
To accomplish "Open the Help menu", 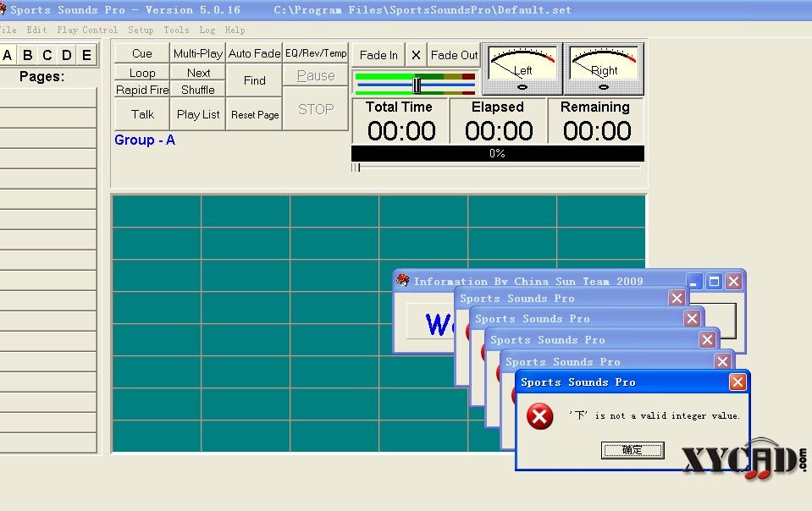I will 235,30.
